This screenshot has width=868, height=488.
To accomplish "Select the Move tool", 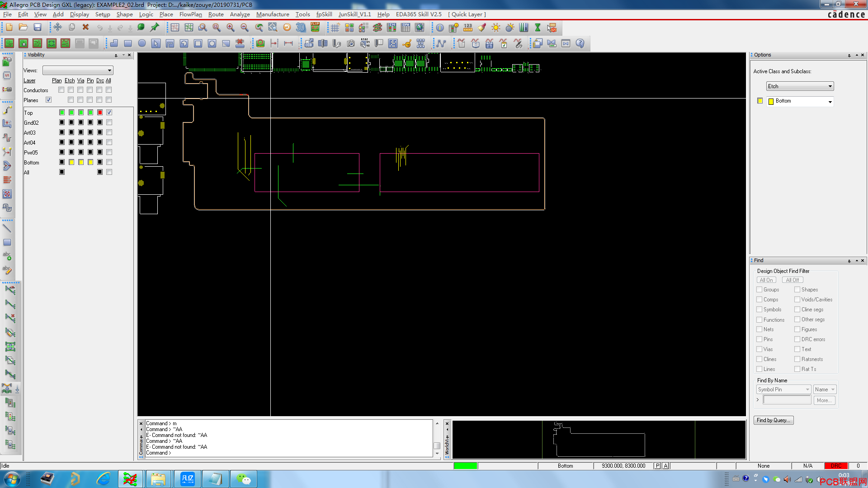I will tap(57, 28).
